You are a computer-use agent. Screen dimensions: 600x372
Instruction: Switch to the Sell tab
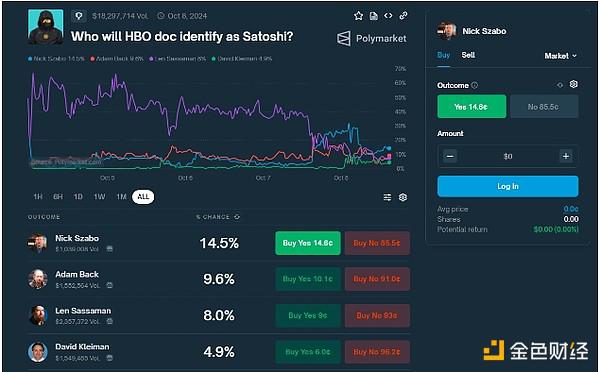tap(468, 55)
